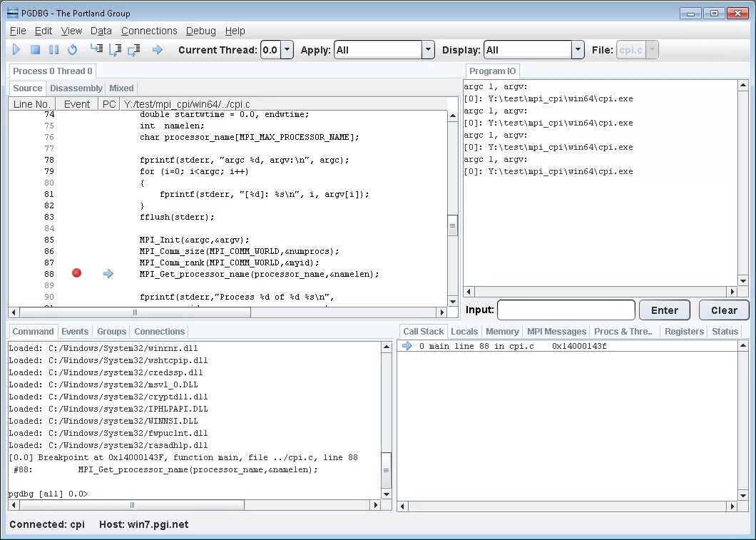Select the Source tab
756x540 pixels.
[28, 88]
